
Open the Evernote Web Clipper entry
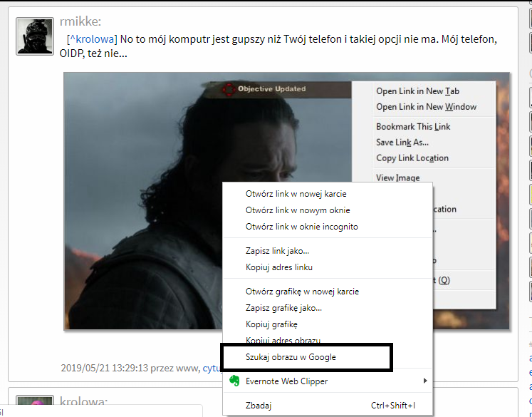click(x=328, y=381)
